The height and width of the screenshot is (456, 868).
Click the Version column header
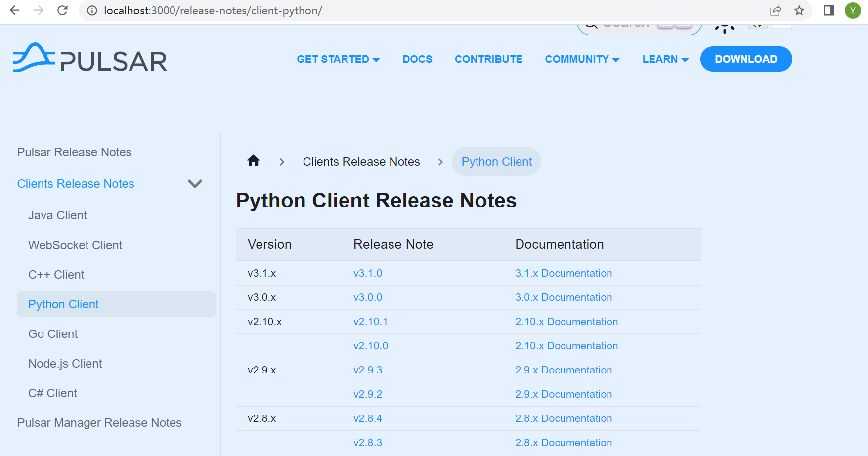pos(269,244)
